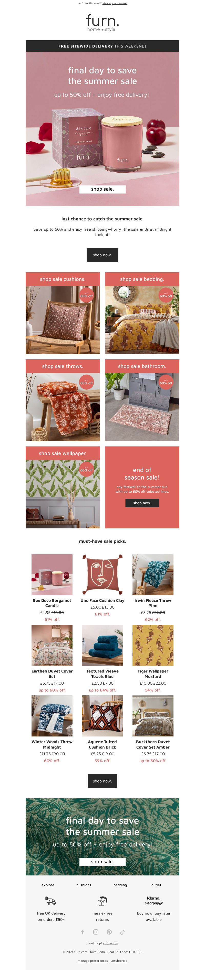Open the TikTok social icon
205x980 pixels.
tap(122, 932)
